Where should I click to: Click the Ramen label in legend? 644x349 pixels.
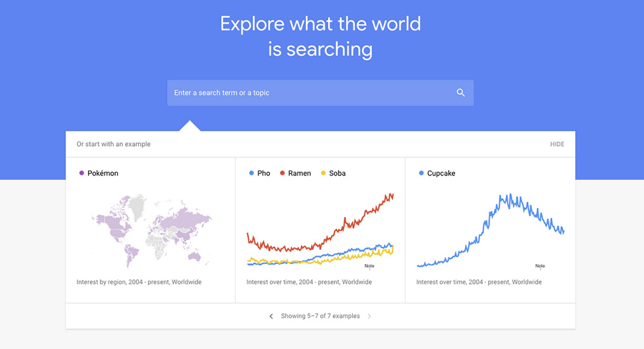point(300,174)
